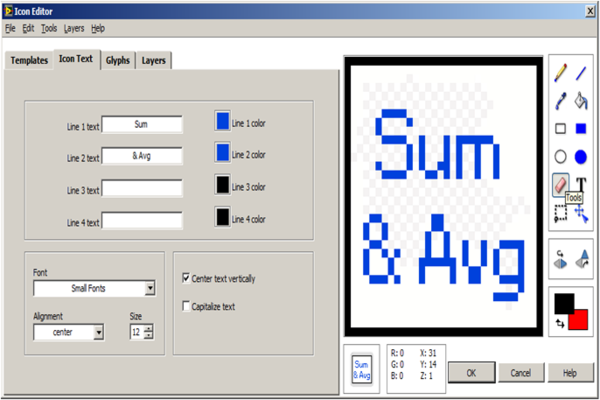Increase font Size with up arrow
The width and height of the screenshot is (600, 400).
click(149, 328)
